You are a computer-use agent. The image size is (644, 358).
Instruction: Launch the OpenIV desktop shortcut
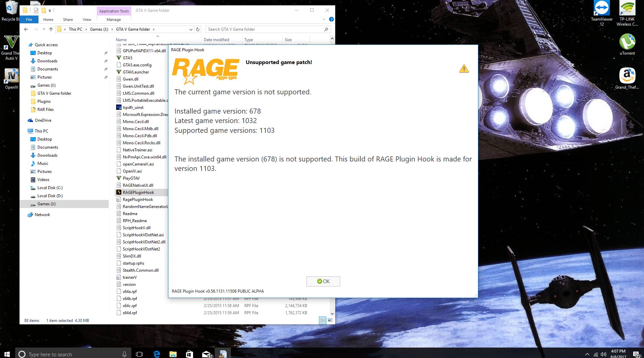(x=11, y=79)
